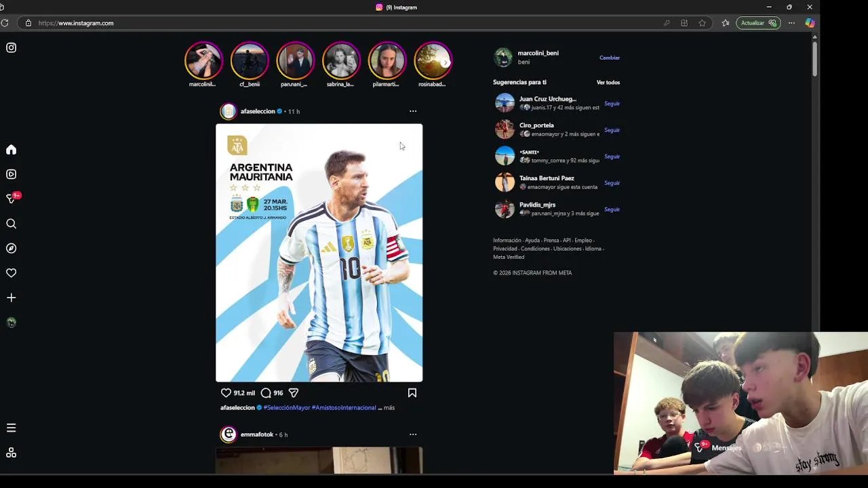This screenshot has height=488, width=868.
Task: Click footer Idioma link
Action: pyautogui.click(x=593, y=249)
